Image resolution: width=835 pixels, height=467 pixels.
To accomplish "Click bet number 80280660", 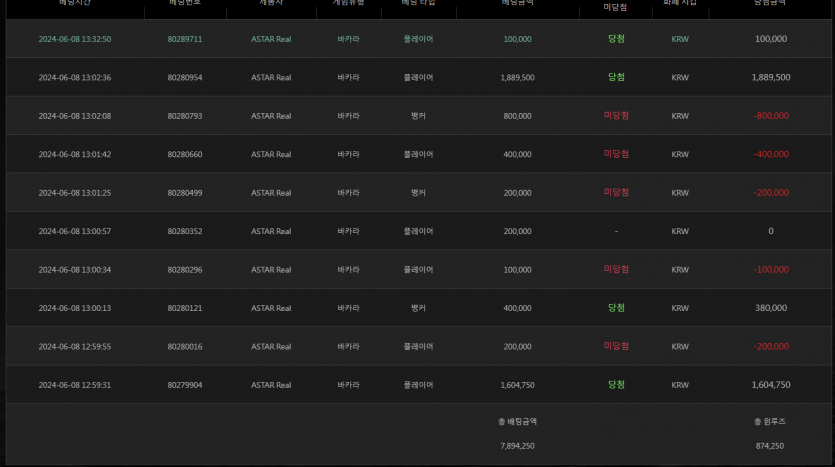I will [185, 154].
